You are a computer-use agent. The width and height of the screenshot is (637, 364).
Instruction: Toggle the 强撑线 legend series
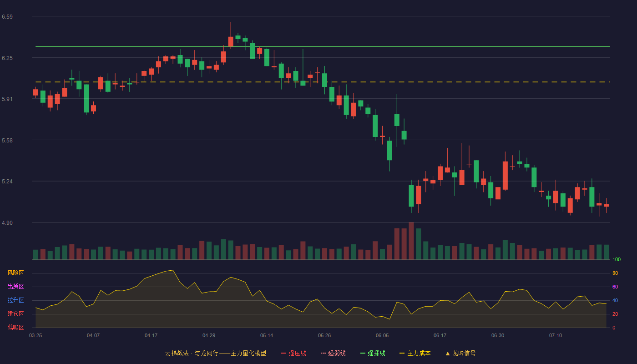[373, 353]
